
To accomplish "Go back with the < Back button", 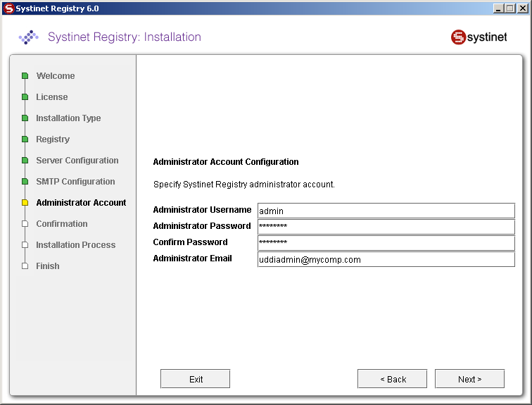I will (x=392, y=379).
